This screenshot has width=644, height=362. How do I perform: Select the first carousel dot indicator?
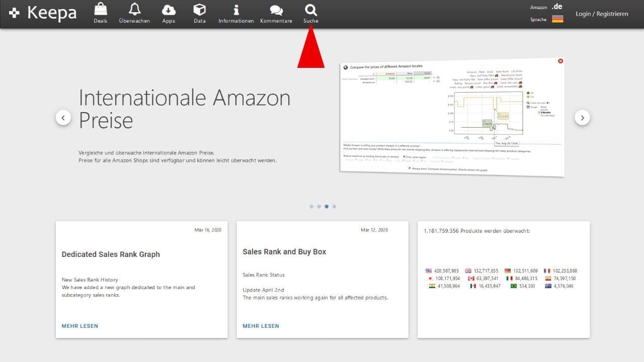click(311, 206)
